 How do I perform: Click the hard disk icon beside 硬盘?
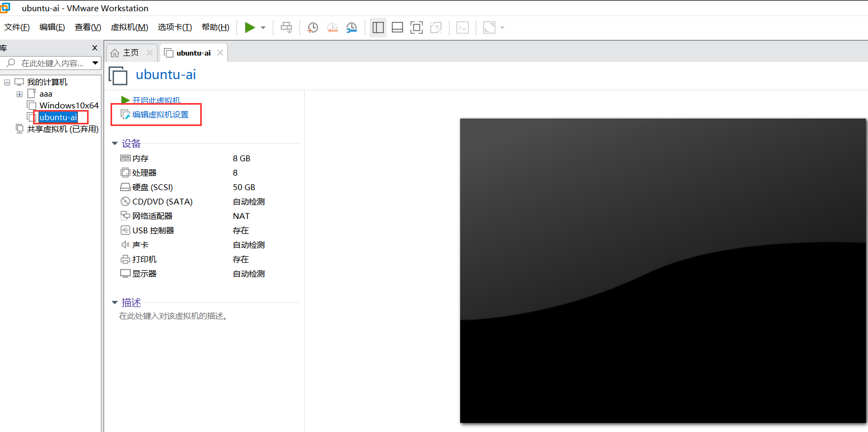[125, 187]
